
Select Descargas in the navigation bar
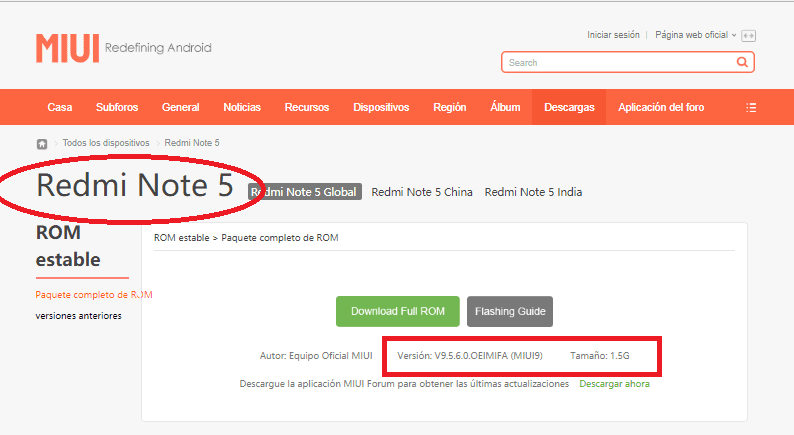tap(569, 107)
